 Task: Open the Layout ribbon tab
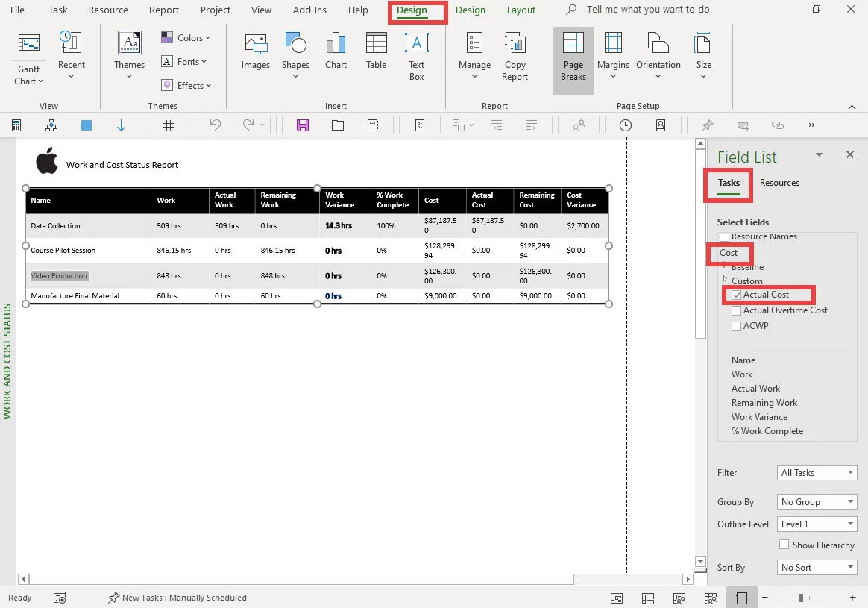tap(521, 10)
